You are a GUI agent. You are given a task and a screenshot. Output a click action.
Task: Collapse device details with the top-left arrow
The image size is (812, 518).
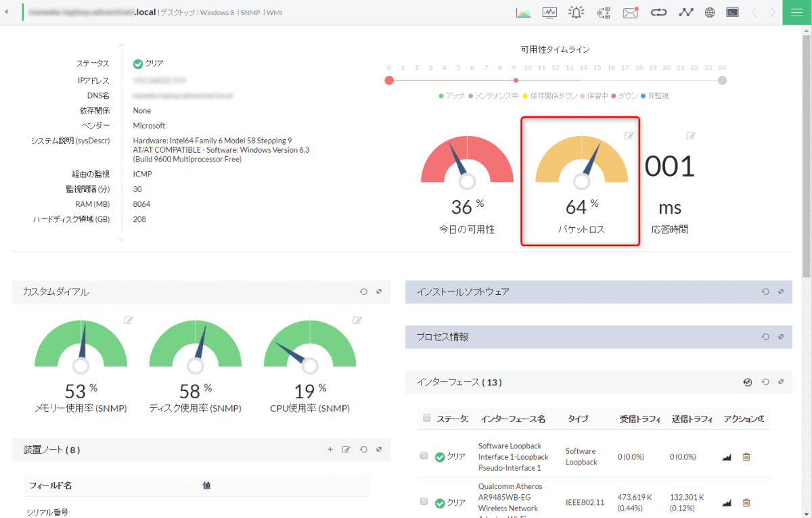(7, 12)
